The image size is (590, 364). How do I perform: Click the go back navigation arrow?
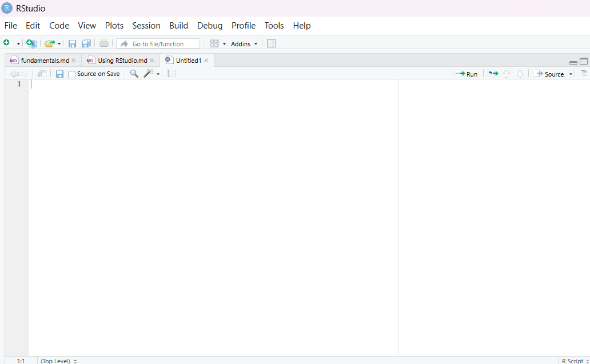point(14,74)
